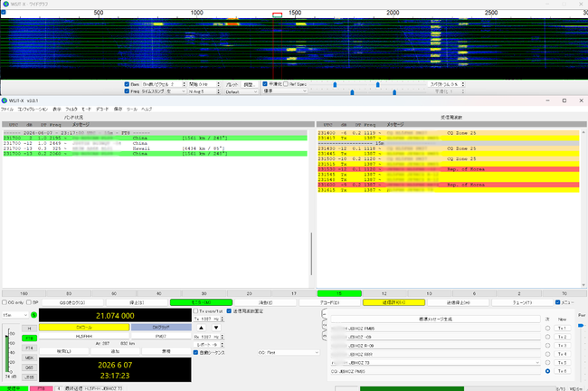The image size is (588, 391).
Task: Click the Tx 2 send-now button
Action: click(x=562, y=337)
